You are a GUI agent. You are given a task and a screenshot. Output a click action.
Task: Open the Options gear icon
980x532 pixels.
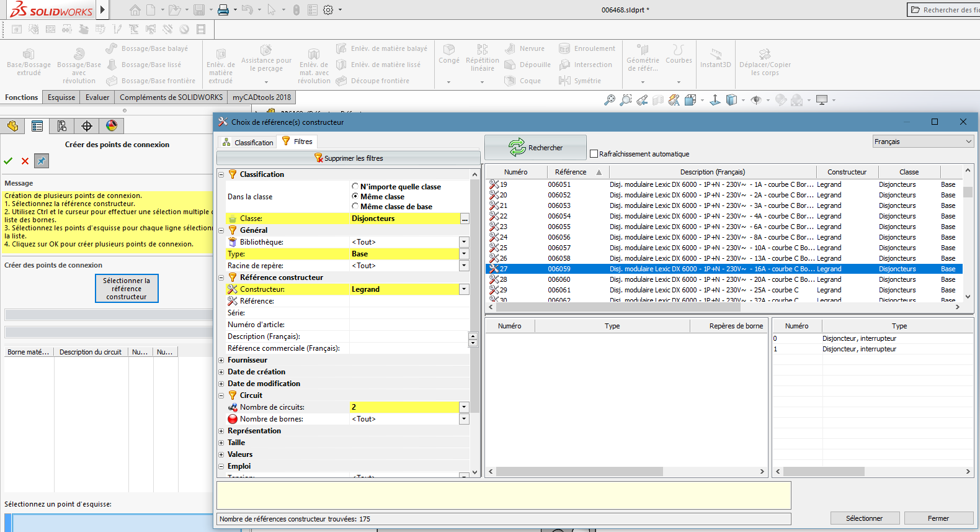click(x=328, y=10)
